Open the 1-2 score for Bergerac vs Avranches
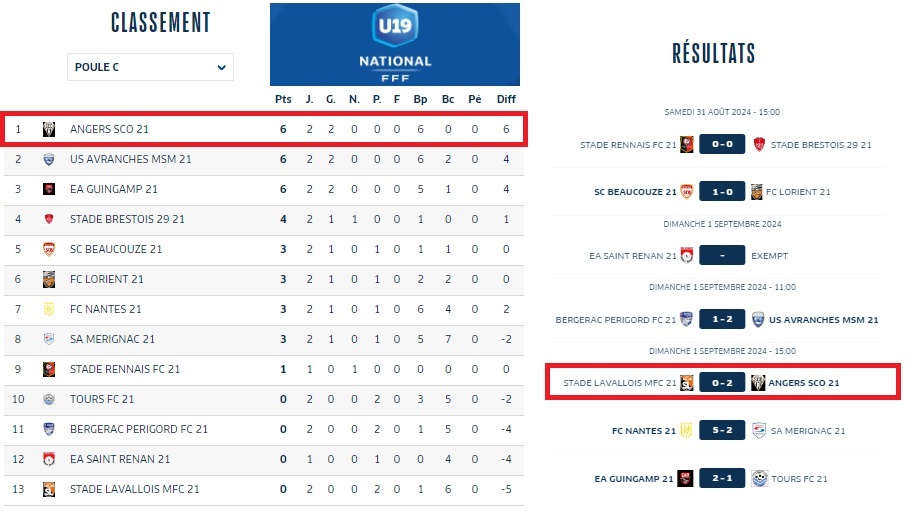The height and width of the screenshot is (512, 911). (x=722, y=320)
